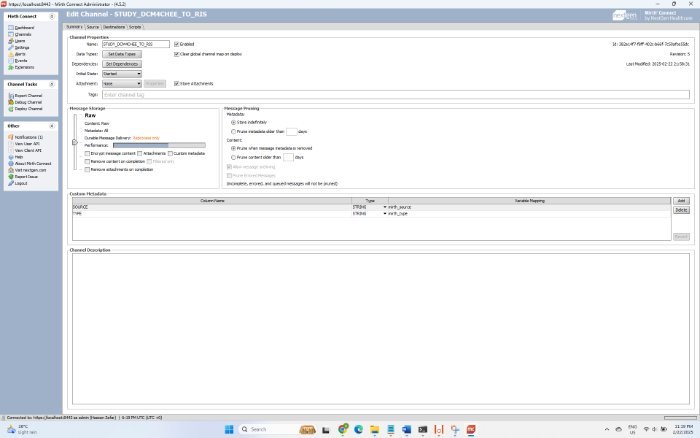Open the Dashboard from the sidebar
The width and height of the screenshot is (700, 438).
pos(24,26)
